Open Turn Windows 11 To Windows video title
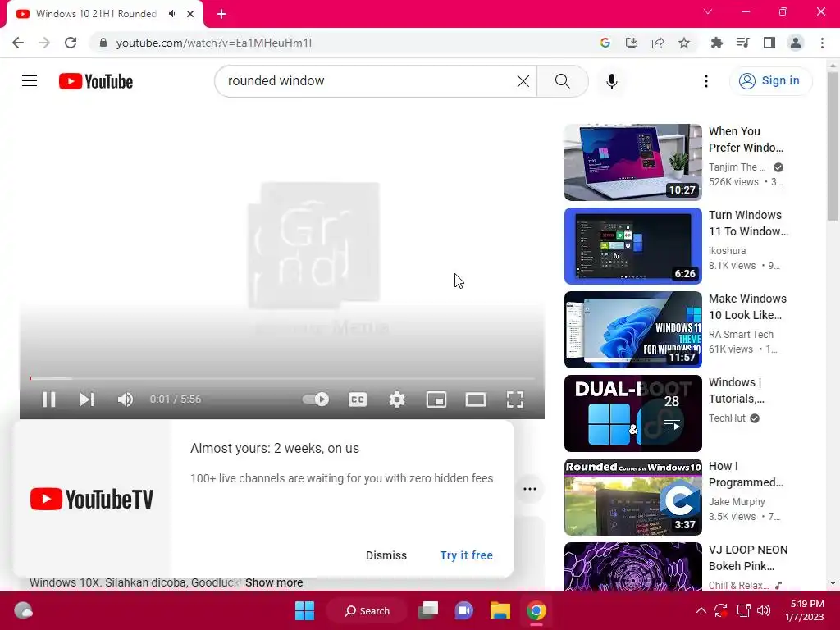 click(x=748, y=223)
